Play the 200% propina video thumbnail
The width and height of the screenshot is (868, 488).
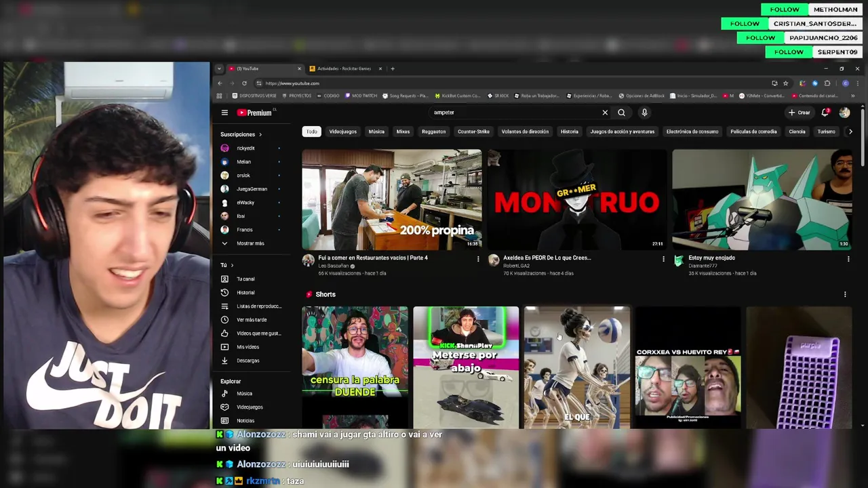point(392,199)
